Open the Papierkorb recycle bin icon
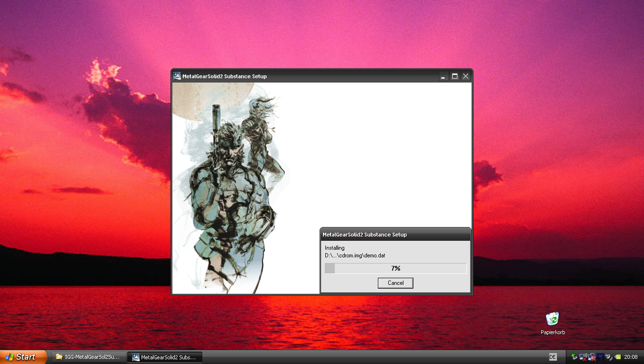Image resolution: width=644 pixels, height=364 pixels. (552, 319)
